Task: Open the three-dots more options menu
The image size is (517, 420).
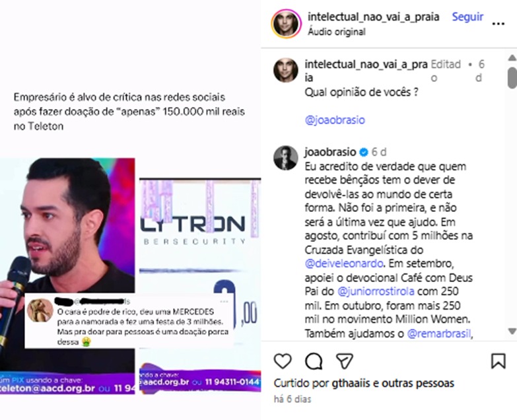Action: (499, 23)
